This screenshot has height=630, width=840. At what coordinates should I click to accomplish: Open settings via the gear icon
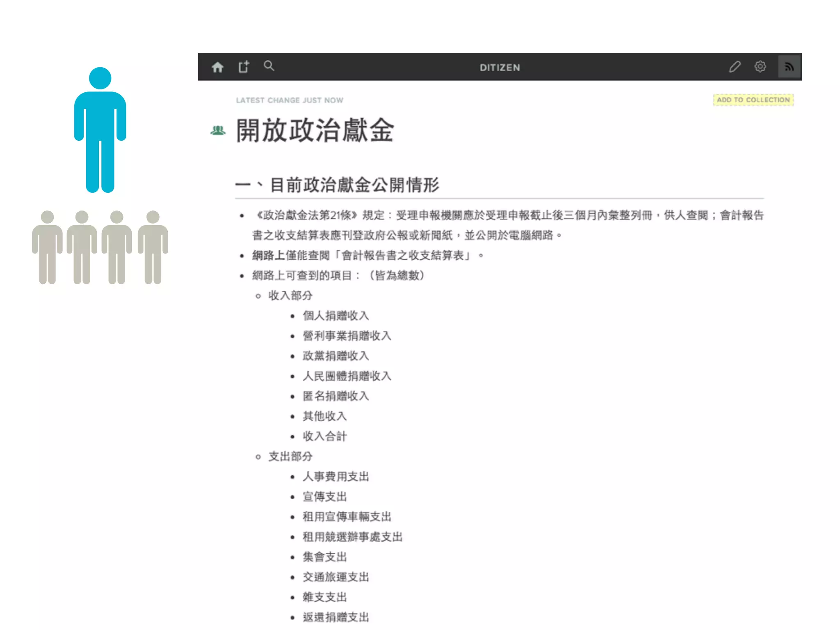[760, 66]
